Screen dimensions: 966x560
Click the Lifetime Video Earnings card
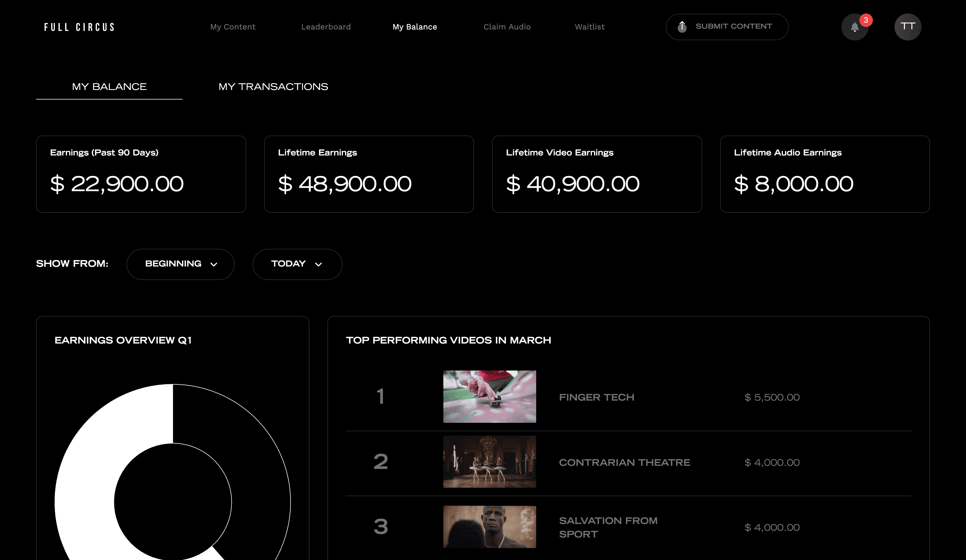pos(597,174)
